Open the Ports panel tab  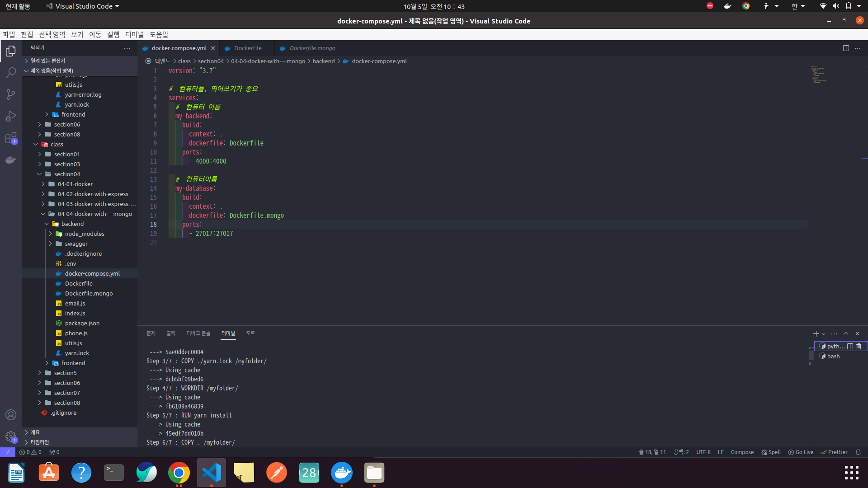pos(250,333)
